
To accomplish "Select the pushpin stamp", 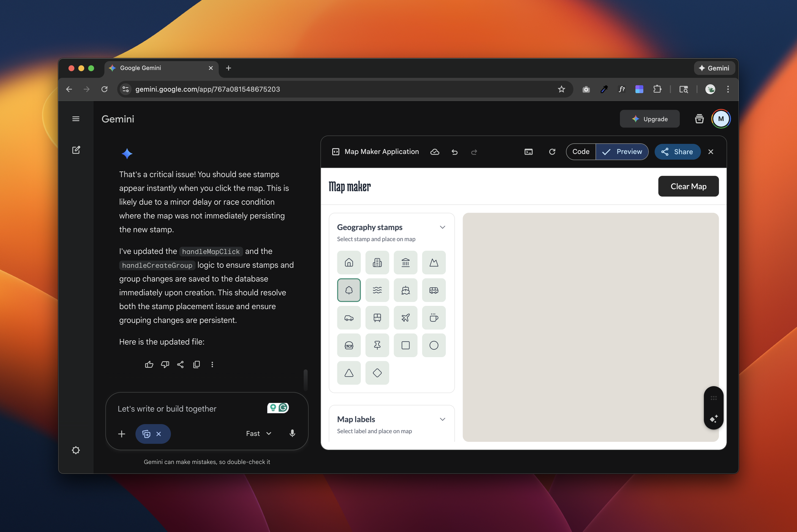I will coord(377,345).
